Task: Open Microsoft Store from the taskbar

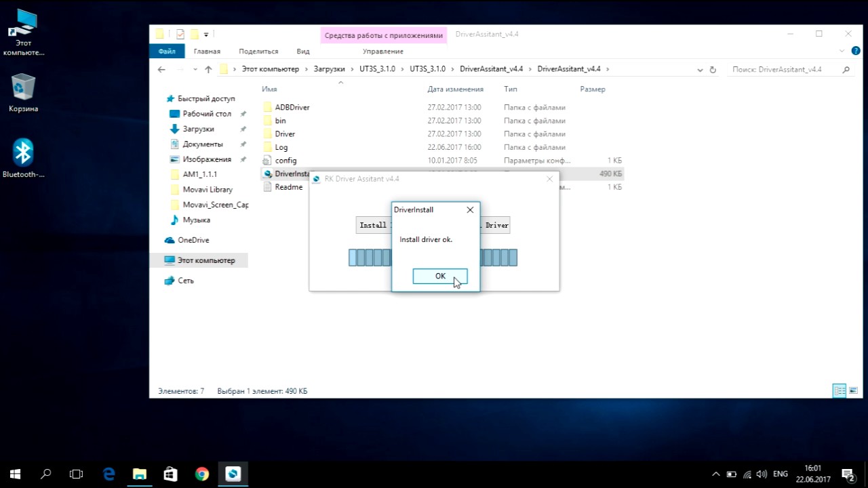Action: click(x=170, y=474)
